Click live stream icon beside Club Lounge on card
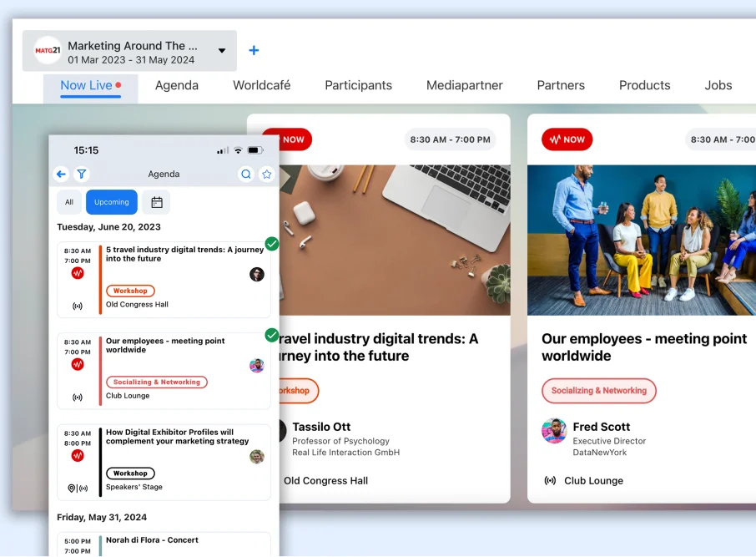 (x=550, y=481)
